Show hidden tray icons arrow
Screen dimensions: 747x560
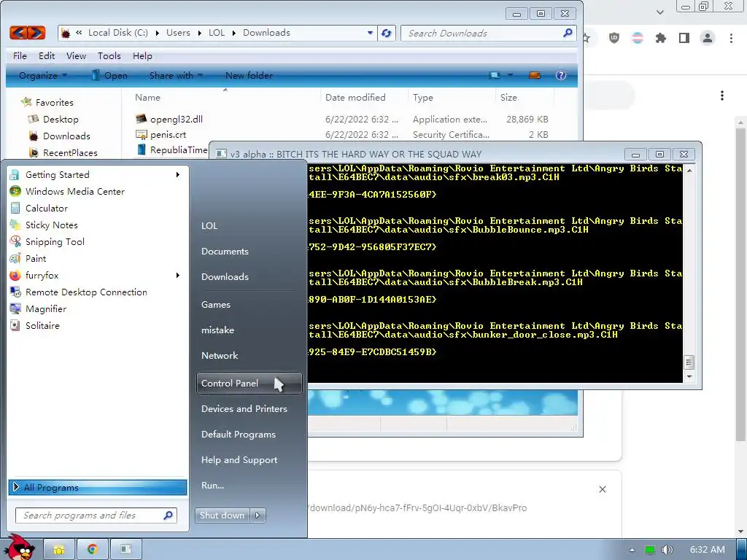tap(632, 550)
